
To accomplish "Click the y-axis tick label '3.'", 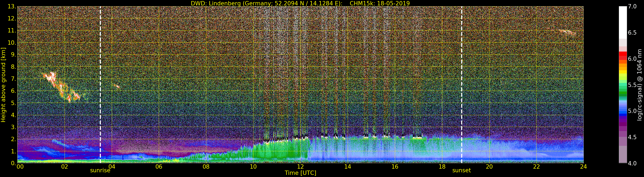I will pyautogui.click(x=14, y=127).
